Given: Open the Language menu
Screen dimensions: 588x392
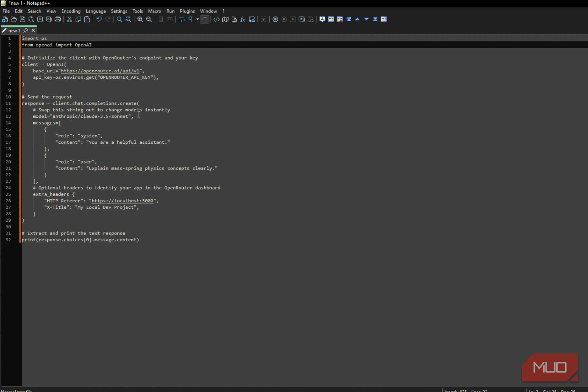Looking at the screenshot, I should point(96,11).
